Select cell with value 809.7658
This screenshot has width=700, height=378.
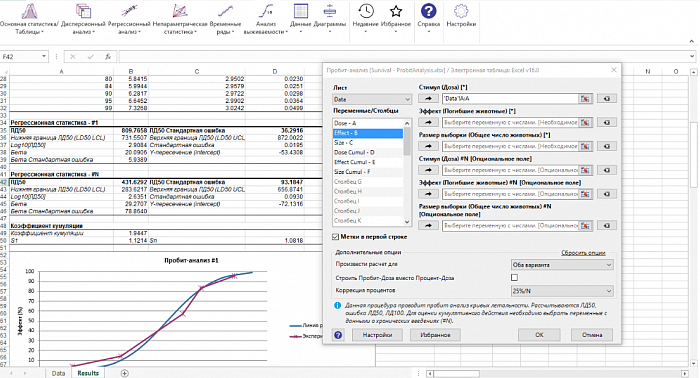131,130
